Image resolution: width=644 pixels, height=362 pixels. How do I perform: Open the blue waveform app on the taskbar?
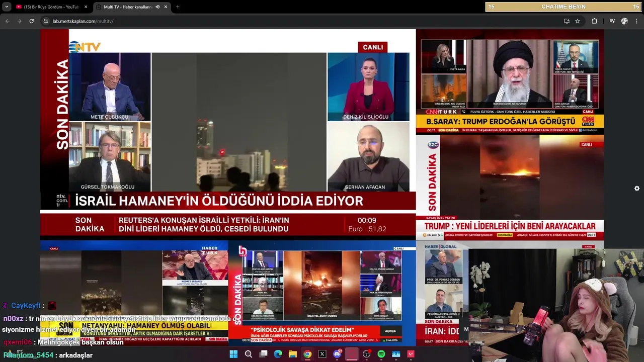[x=396, y=354]
